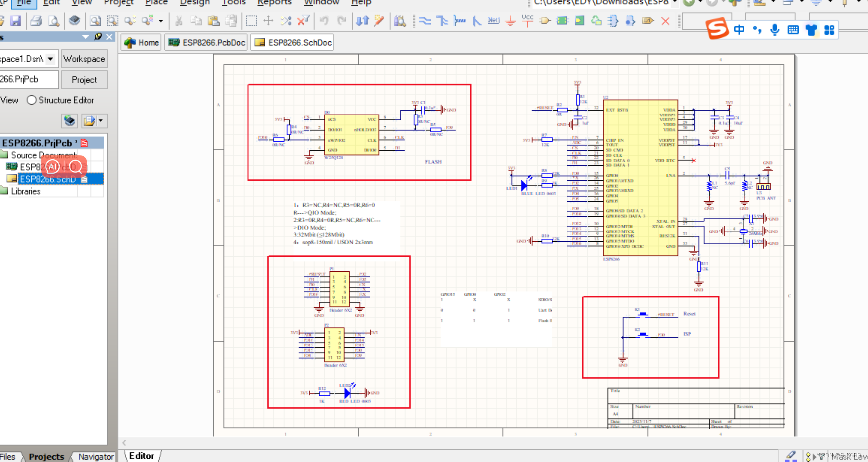This screenshot has height=462, width=868.
Task: Toggle Sogou input Chinese mode button
Action: [739, 30]
